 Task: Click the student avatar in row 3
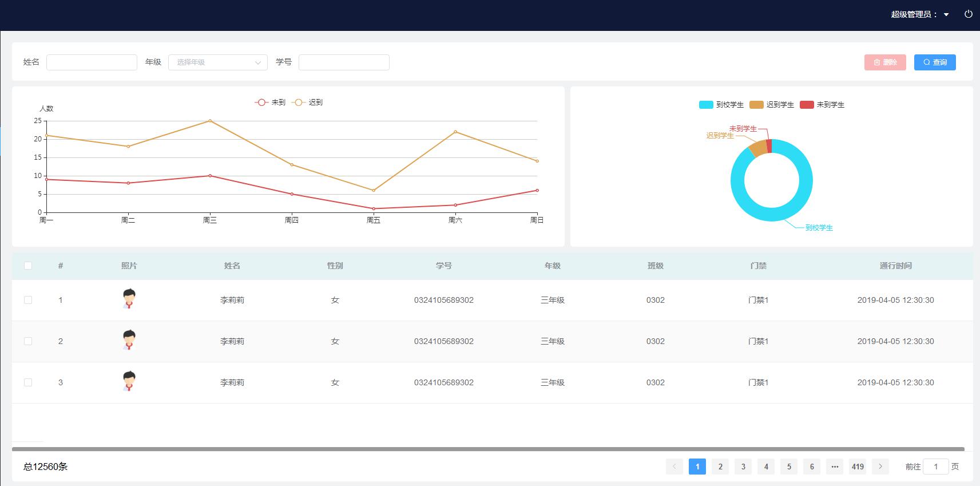pos(129,381)
